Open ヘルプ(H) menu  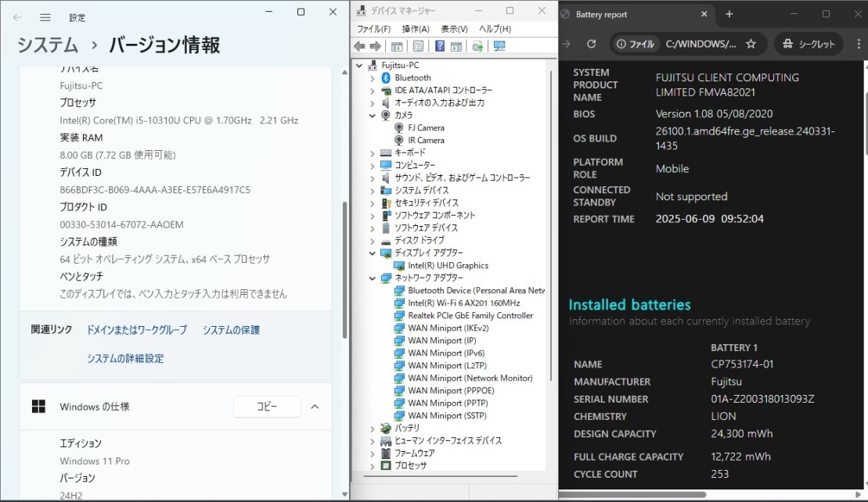(x=495, y=29)
